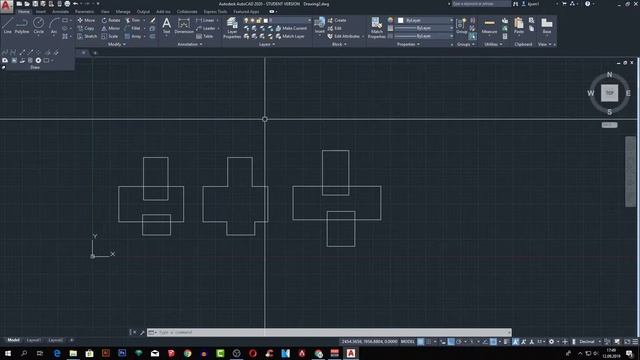Click the Leader annotation button

point(207,28)
